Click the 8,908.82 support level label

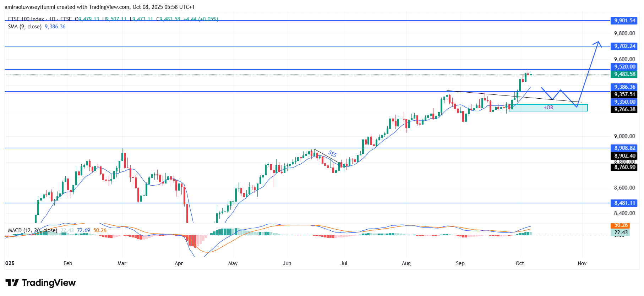[624, 148]
